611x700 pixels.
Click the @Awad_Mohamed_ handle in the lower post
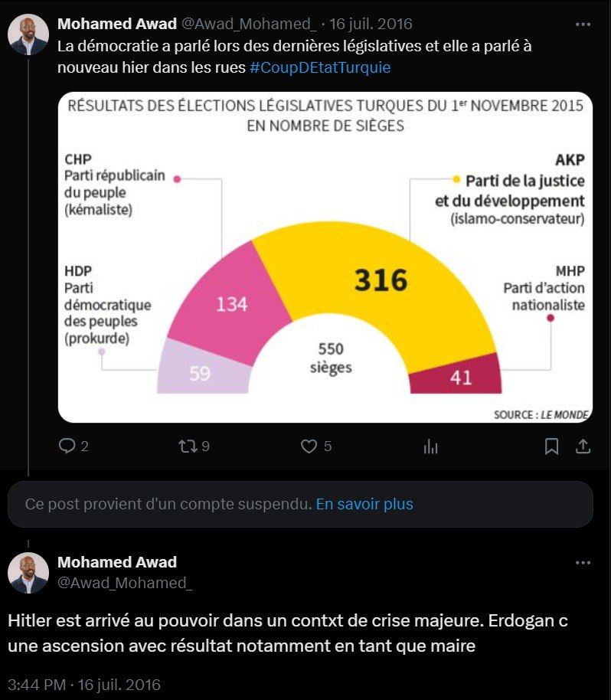click(x=125, y=584)
